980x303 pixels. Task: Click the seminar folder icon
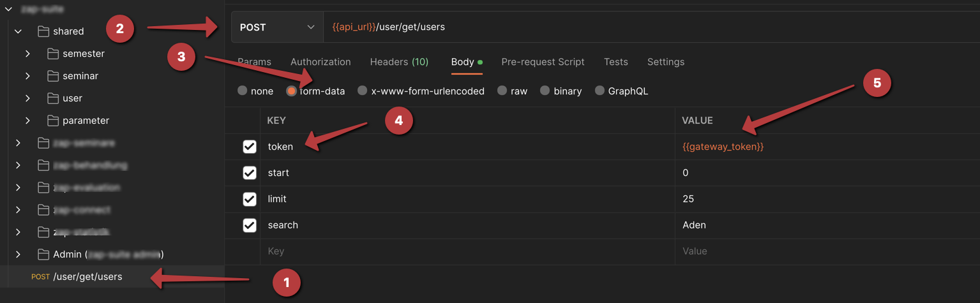[52, 76]
